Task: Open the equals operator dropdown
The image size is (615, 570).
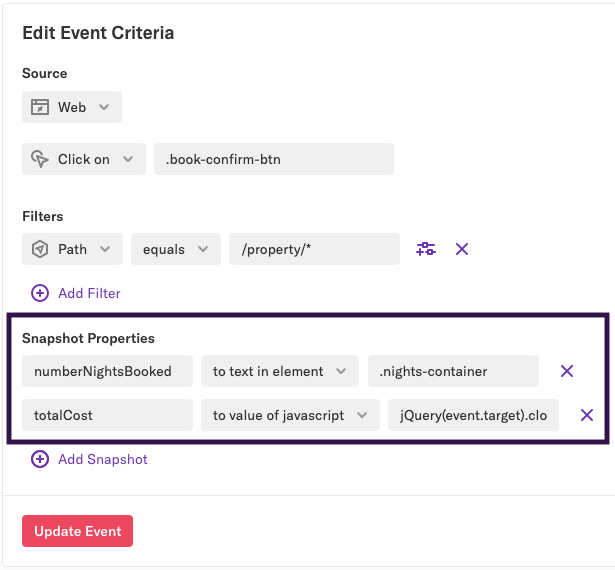Action: point(175,249)
